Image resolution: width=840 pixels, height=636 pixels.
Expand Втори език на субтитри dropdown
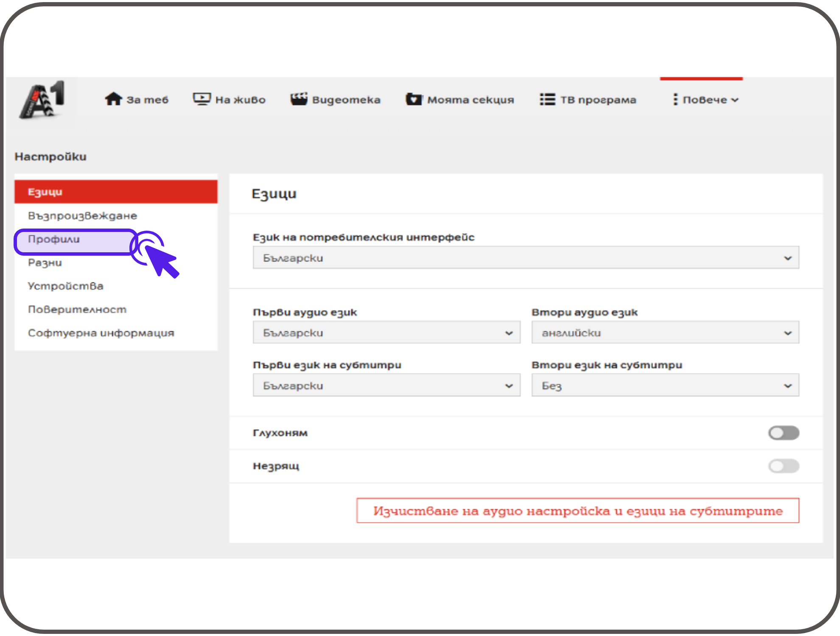(665, 386)
